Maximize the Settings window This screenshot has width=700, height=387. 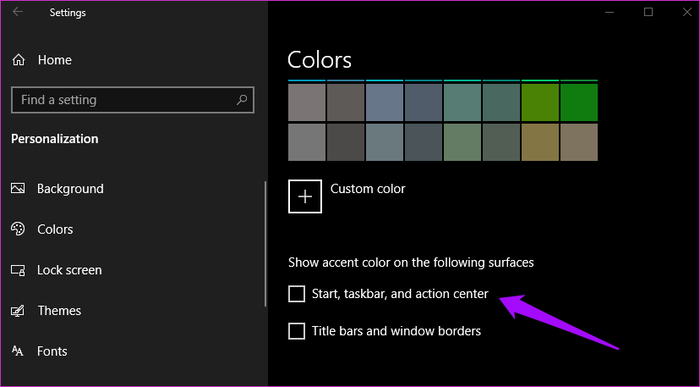tap(648, 12)
